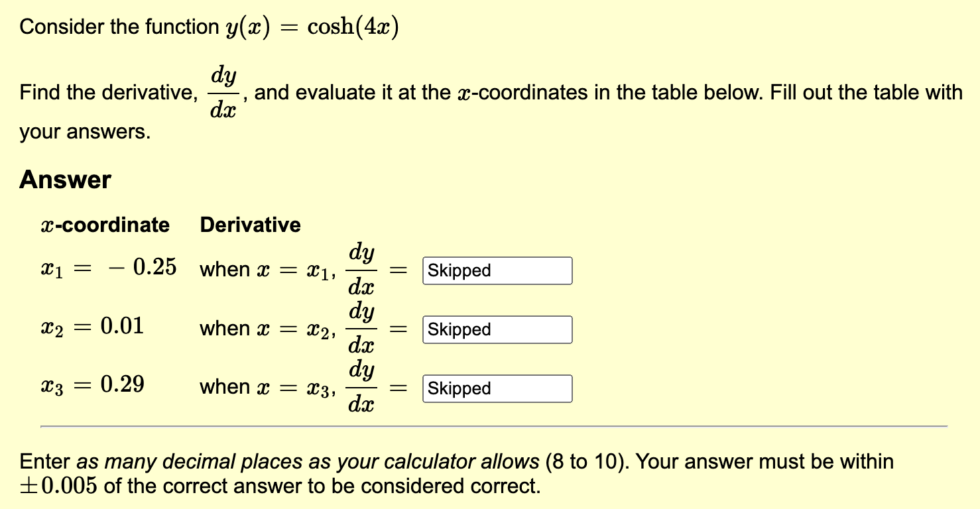The width and height of the screenshot is (980, 509).
Task: Click the Answer heading
Action: [x=65, y=178]
